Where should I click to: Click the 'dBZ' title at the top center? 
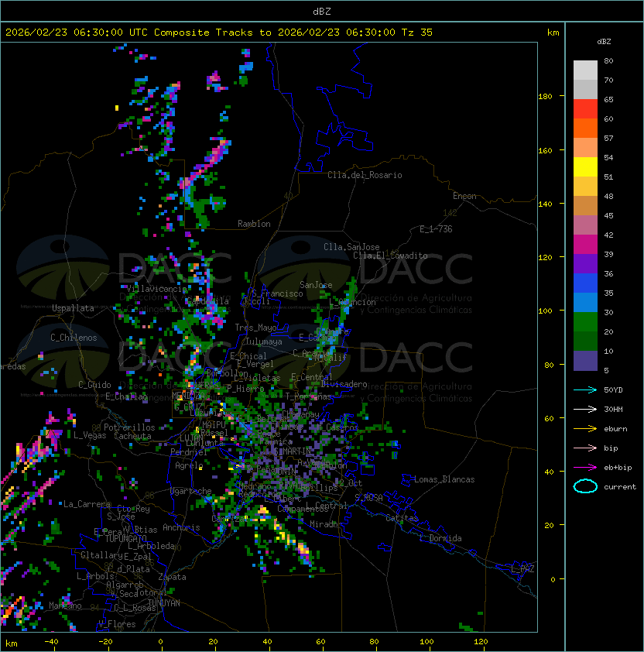click(x=322, y=11)
